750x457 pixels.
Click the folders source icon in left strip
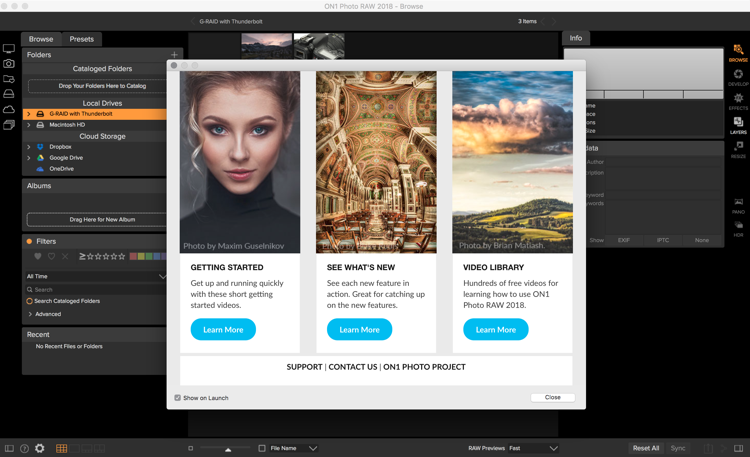9,79
